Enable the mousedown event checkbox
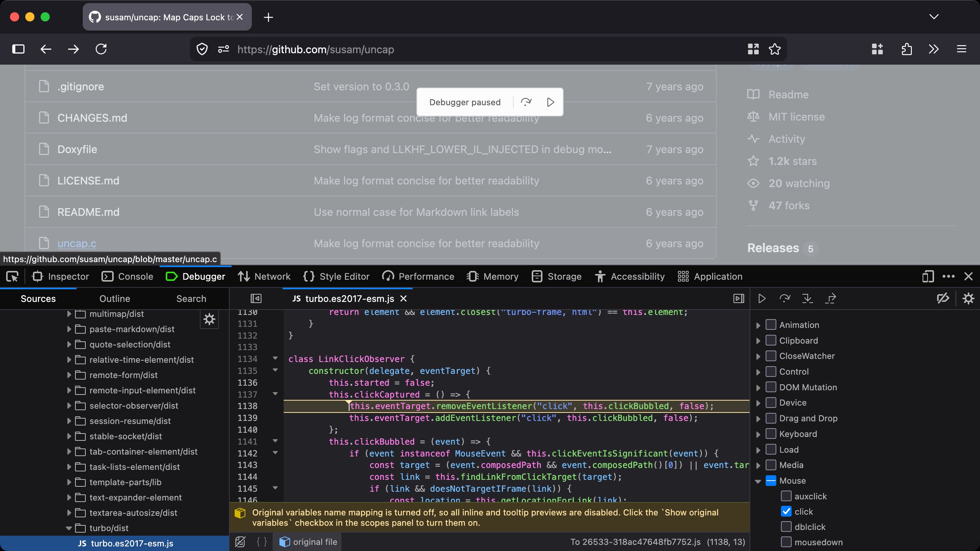The height and width of the screenshot is (551, 980). tap(786, 542)
